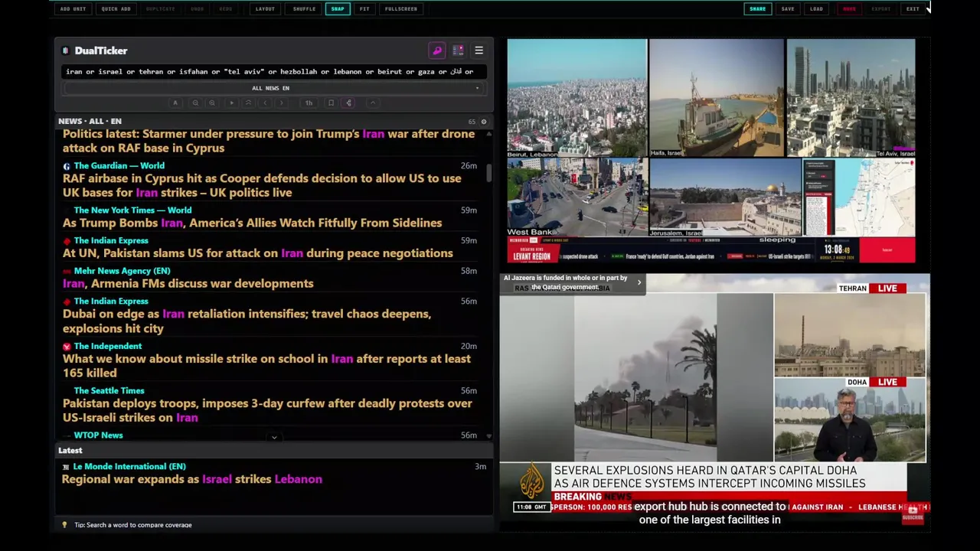Click the bookmark icon in ticker toolbar
This screenshot has width=980, height=551.
331,103
